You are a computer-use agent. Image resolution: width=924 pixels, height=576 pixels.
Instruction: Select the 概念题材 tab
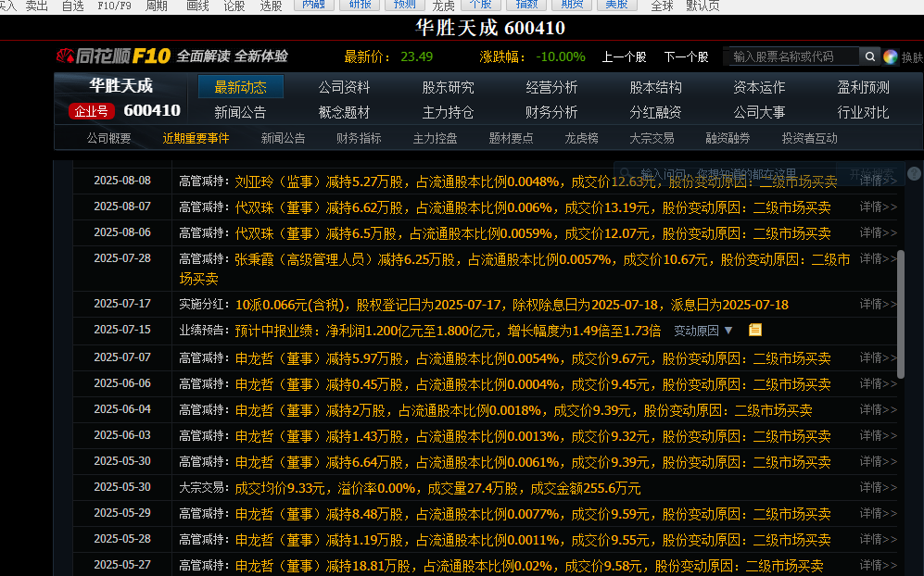[344, 112]
